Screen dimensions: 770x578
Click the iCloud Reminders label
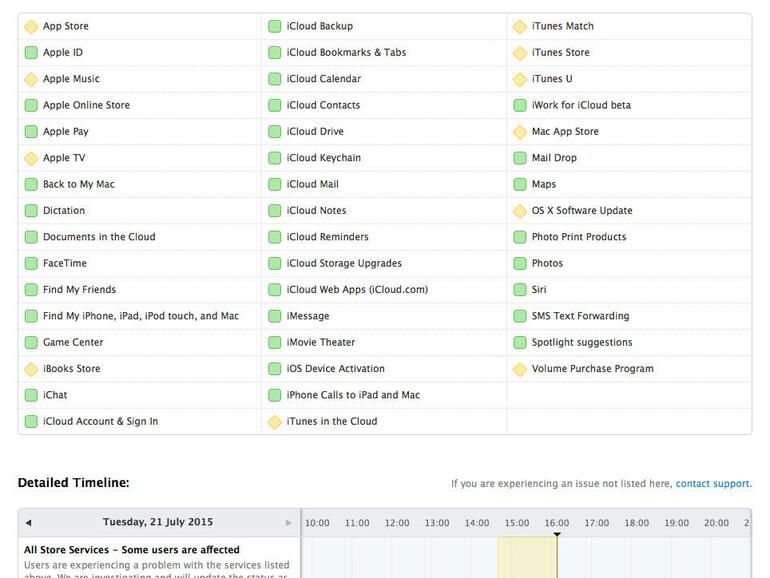click(x=328, y=237)
